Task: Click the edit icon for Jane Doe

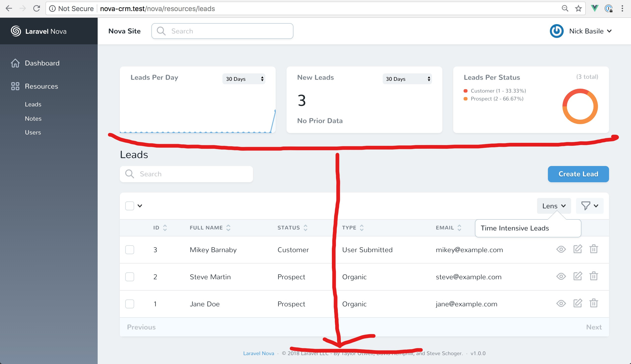Action: click(577, 303)
